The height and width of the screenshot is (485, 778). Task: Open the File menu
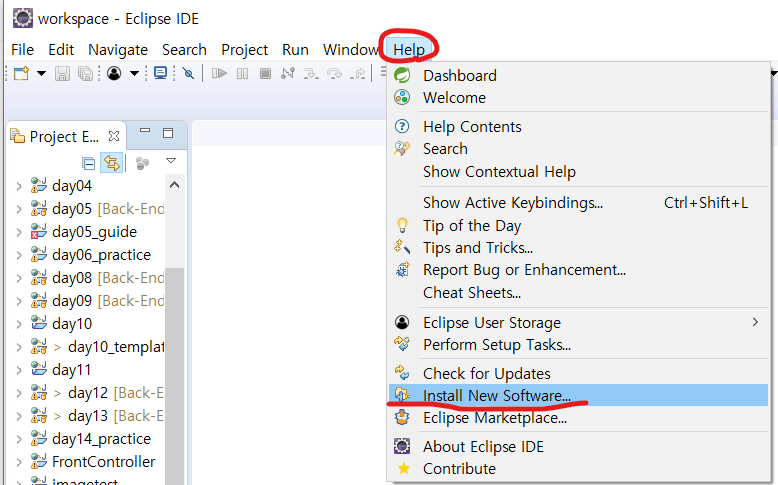(x=22, y=50)
